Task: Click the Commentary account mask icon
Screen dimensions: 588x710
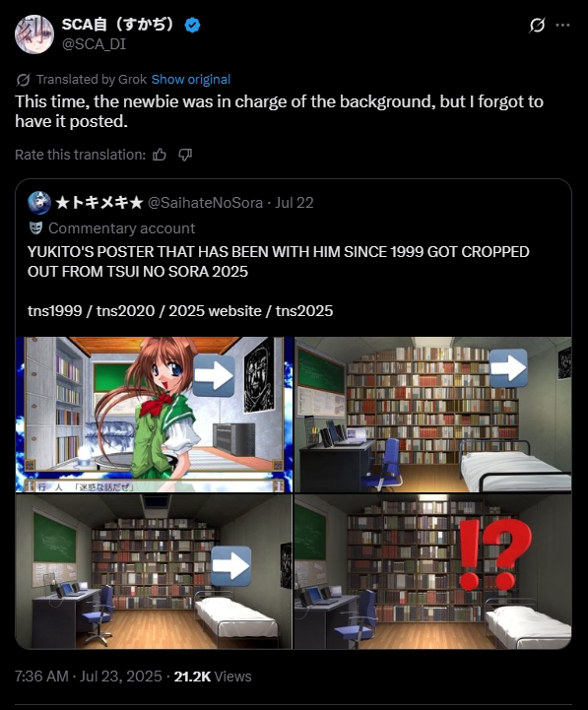Action: pos(35,227)
